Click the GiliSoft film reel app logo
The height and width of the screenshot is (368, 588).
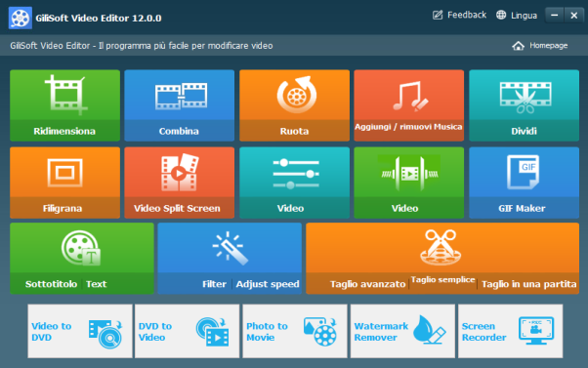[20, 18]
